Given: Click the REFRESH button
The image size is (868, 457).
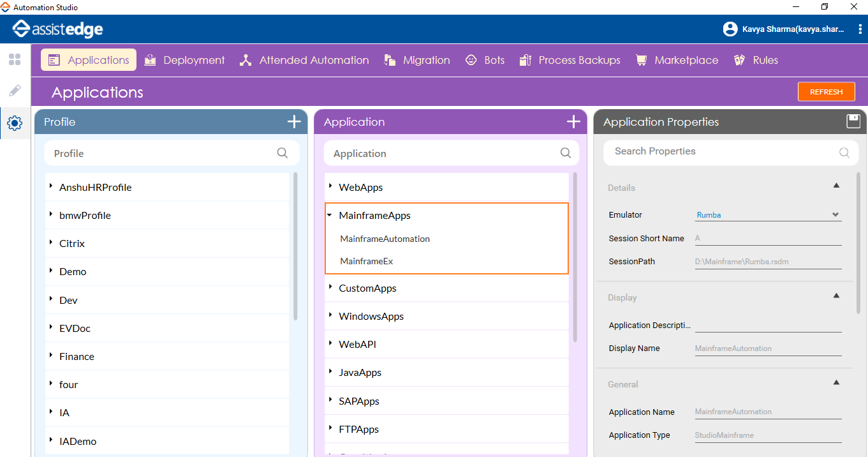Looking at the screenshot, I should click(826, 91).
